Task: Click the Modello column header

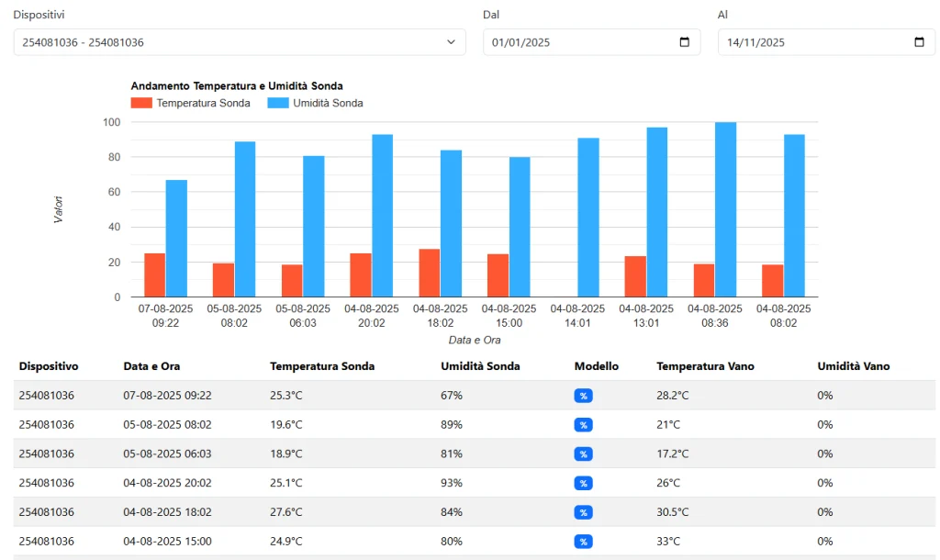Action: [597, 366]
